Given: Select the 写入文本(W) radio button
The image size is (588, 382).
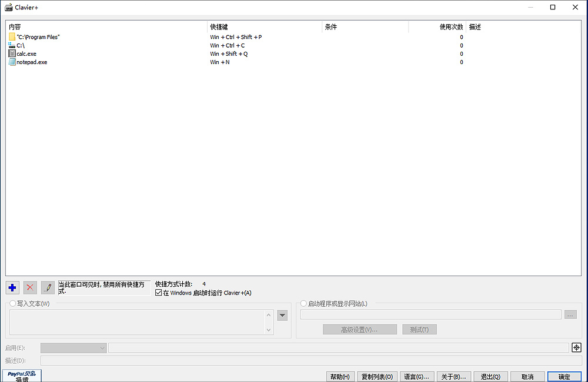Looking at the screenshot, I should (x=13, y=304).
